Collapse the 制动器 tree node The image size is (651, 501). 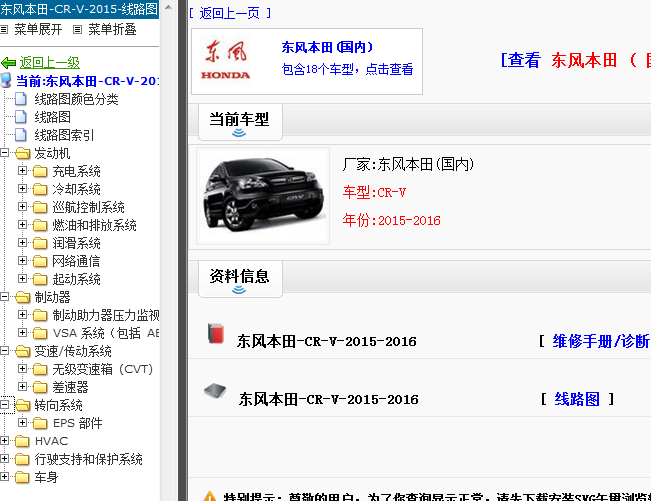click(5, 297)
